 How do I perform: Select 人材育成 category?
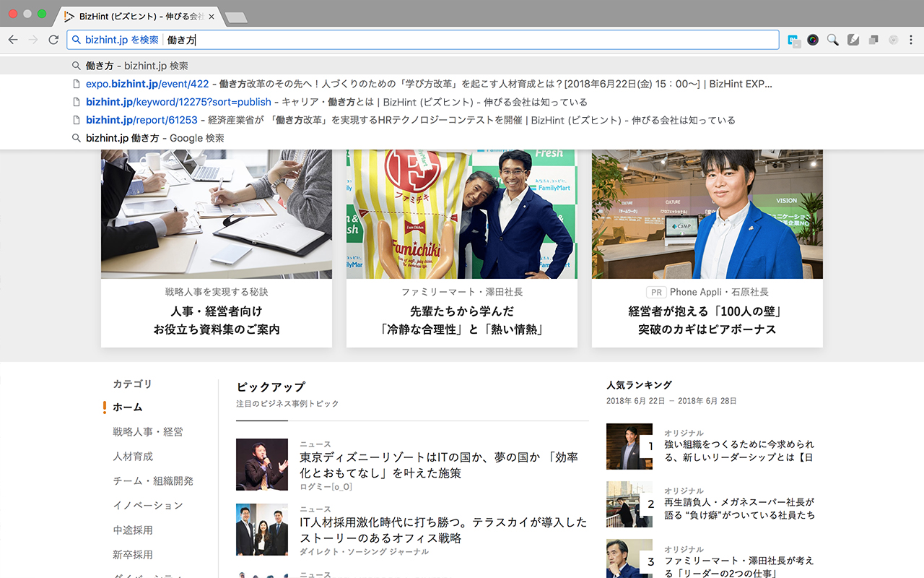coord(133,457)
